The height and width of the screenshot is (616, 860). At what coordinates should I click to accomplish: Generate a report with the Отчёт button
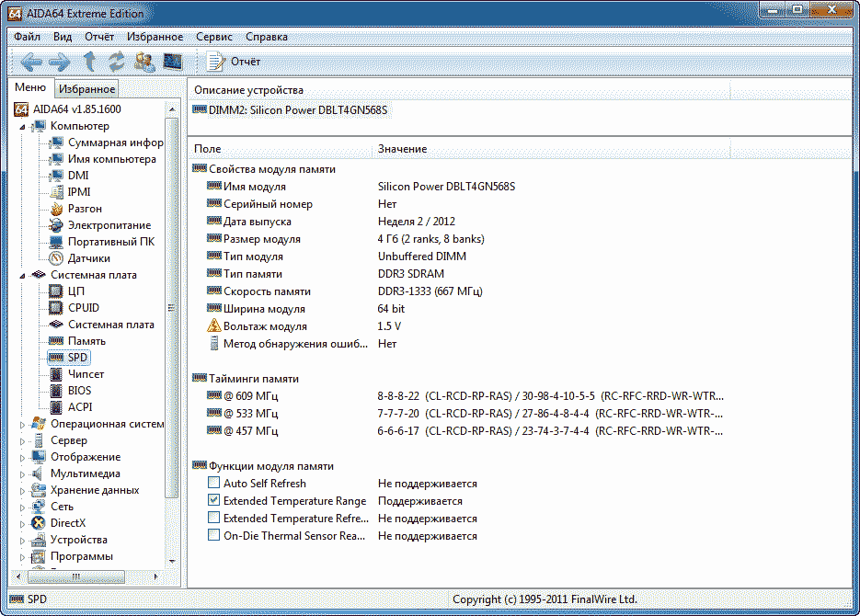(x=233, y=62)
